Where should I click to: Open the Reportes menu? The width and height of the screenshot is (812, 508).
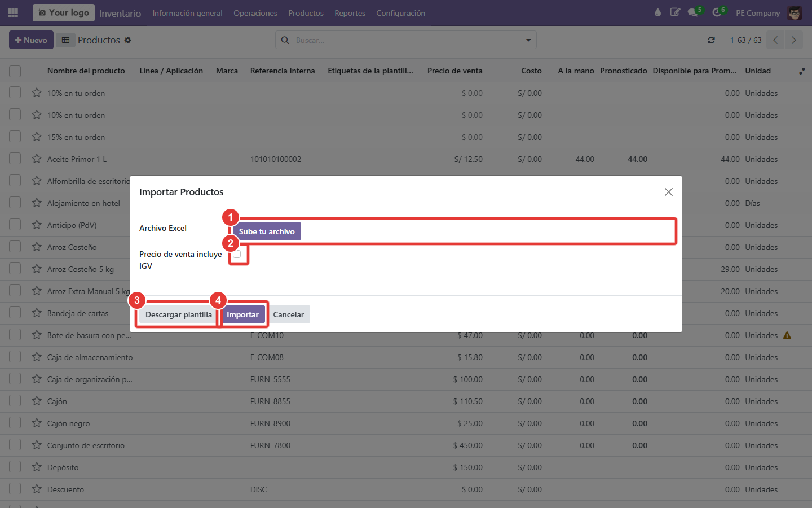(350, 13)
